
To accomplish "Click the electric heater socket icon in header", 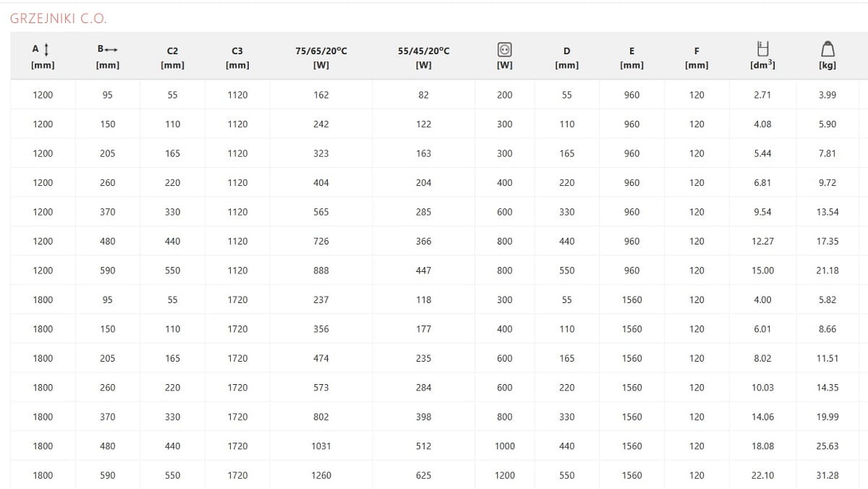I will click(505, 49).
